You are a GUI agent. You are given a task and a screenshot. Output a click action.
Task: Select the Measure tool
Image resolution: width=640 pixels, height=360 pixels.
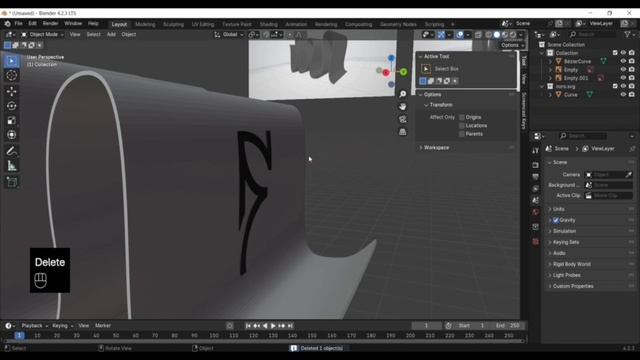point(11,166)
